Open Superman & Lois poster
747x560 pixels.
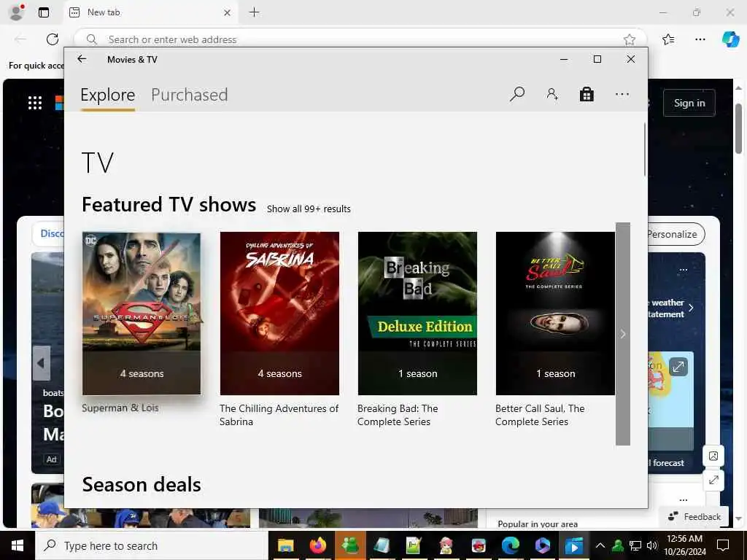(142, 314)
